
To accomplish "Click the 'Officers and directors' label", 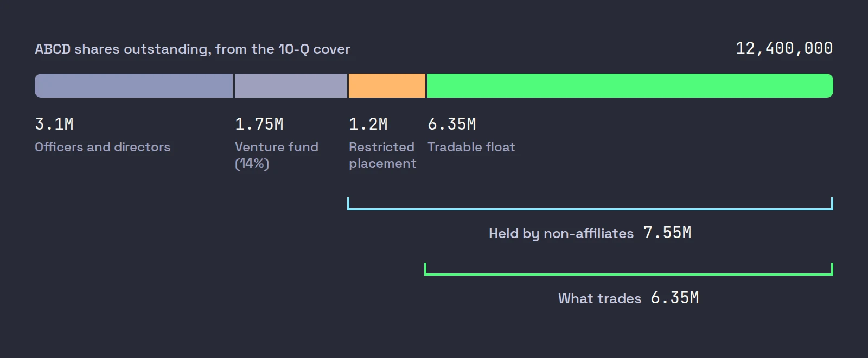I will [x=103, y=147].
